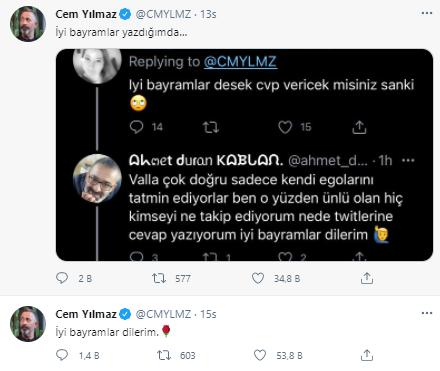440x371 pixels.
Task: Open @CMYLMZ handle link in 15s tweet
Action: [163, 314]
